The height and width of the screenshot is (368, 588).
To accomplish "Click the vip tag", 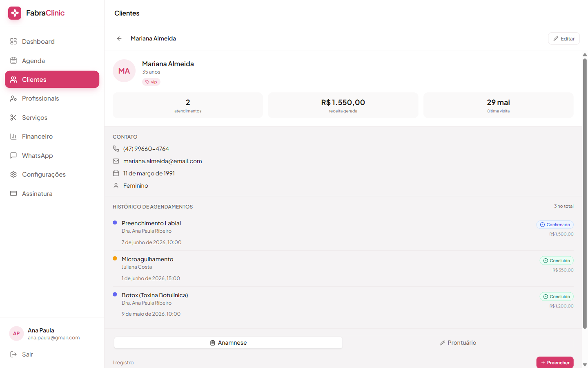I will click(x=151, y=82).
